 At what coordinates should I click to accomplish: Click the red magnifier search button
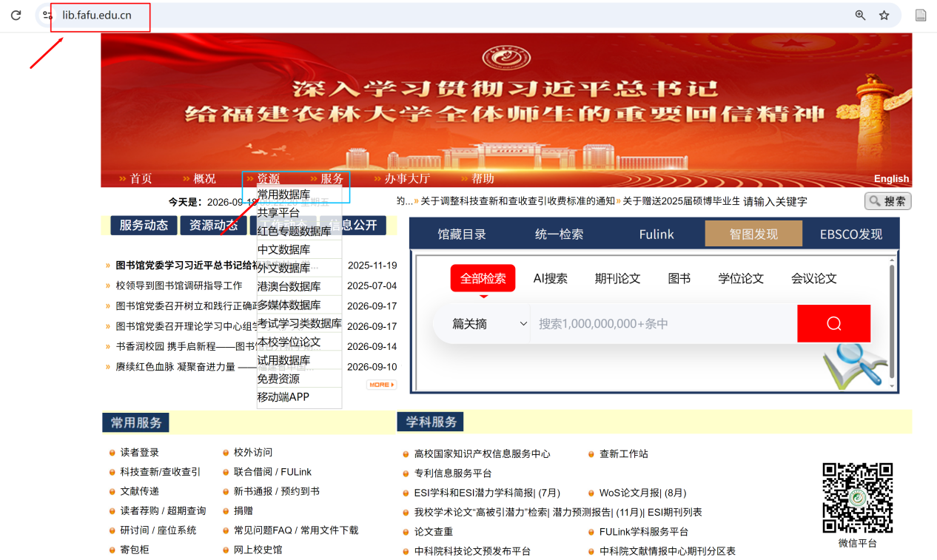click(x=833, y=323)
